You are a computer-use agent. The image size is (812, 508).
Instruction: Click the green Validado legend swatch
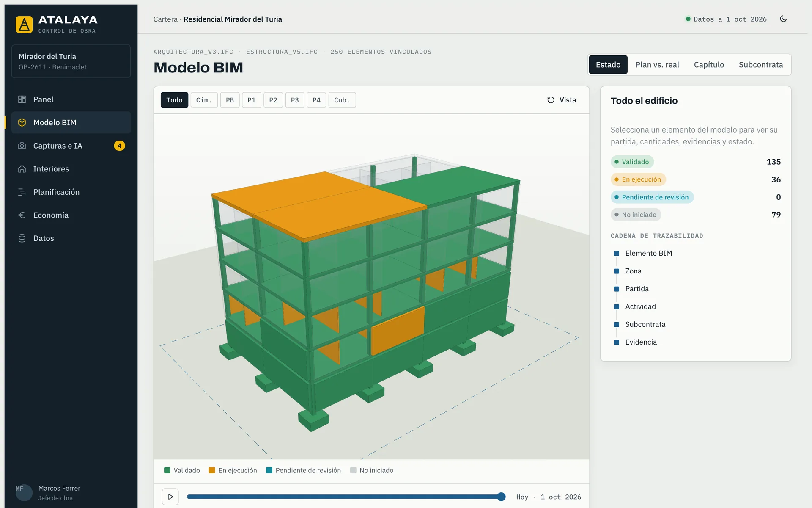(x=167, y=470)
